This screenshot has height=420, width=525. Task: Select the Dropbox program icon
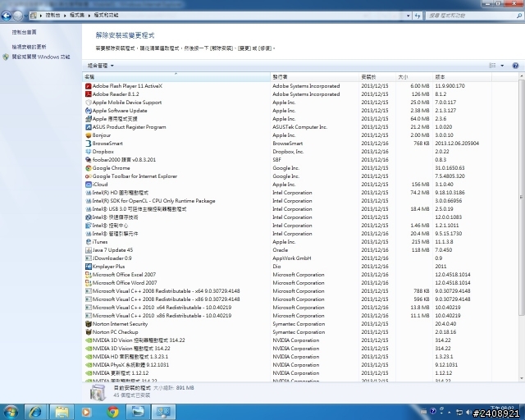click(89, 152)
